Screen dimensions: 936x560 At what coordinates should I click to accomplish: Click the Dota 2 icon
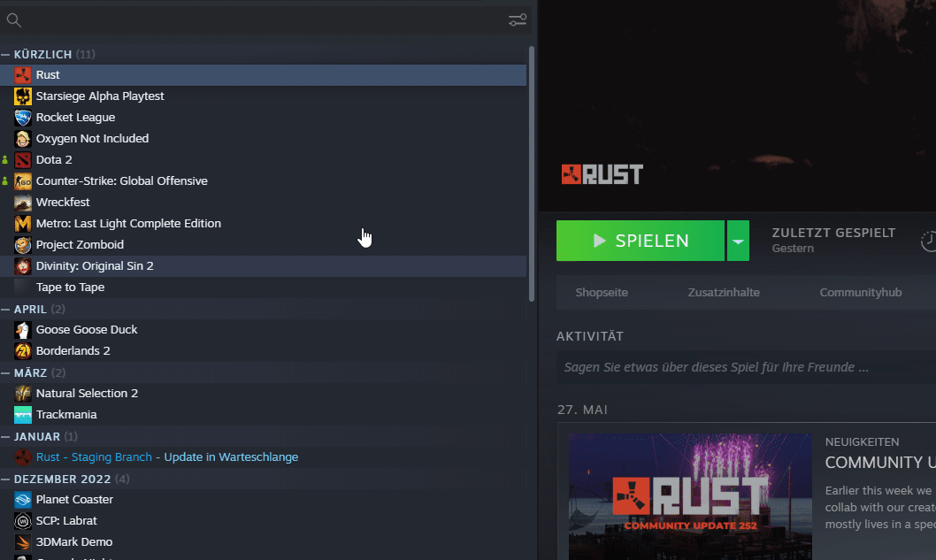click(x=23, y=160)
